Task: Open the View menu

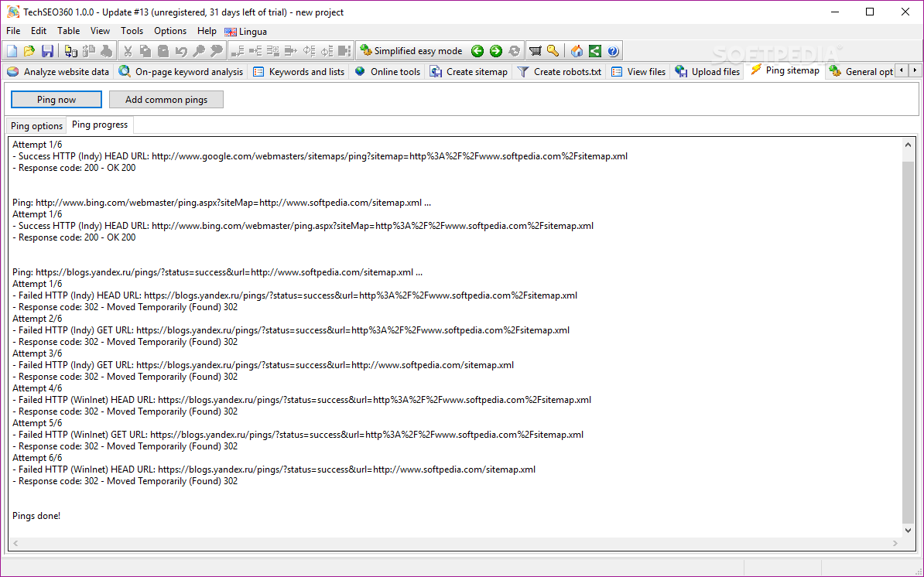Action: (x=100, y=31)
